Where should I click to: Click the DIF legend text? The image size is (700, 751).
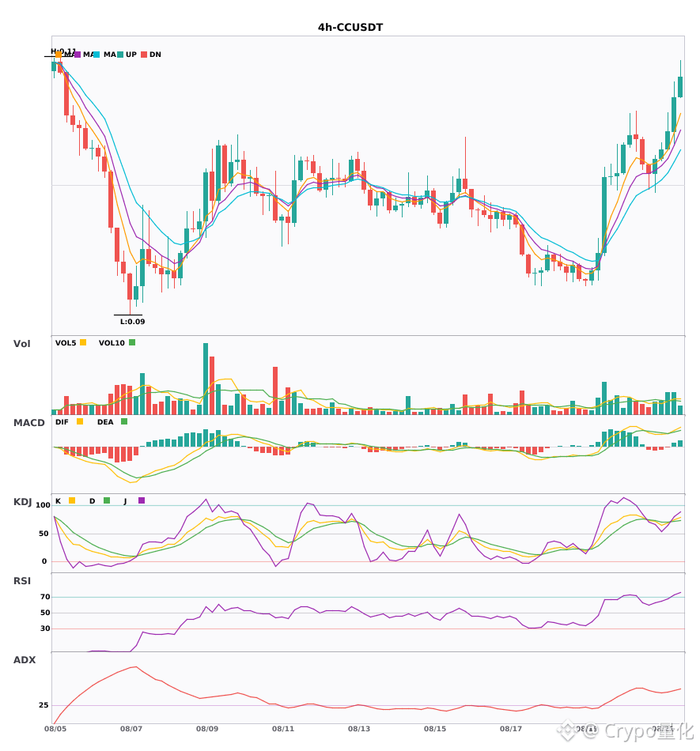[x=62, y=422]
